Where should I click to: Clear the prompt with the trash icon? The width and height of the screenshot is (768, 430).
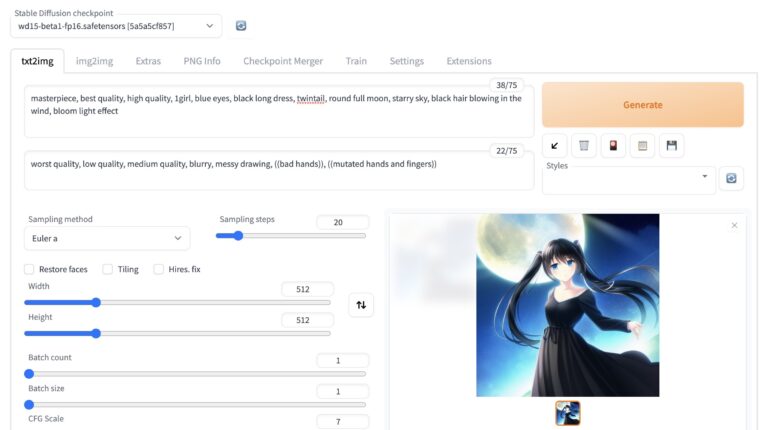coord(584,146)
